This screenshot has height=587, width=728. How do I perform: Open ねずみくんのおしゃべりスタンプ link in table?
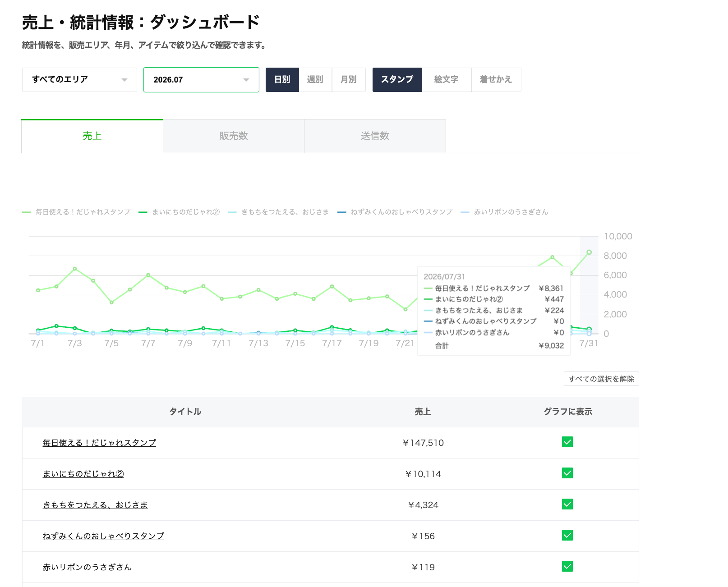103,536
